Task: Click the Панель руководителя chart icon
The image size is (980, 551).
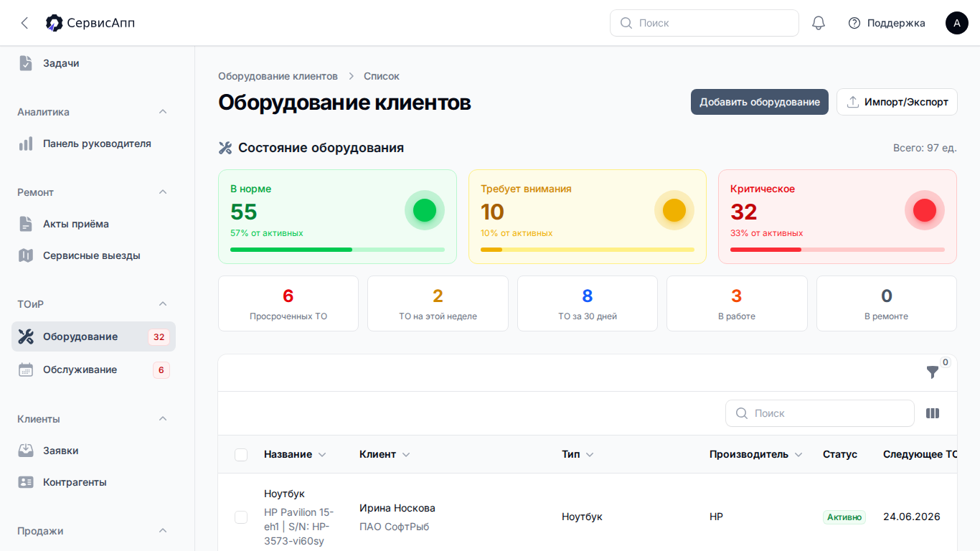Action: pos(26,143)
